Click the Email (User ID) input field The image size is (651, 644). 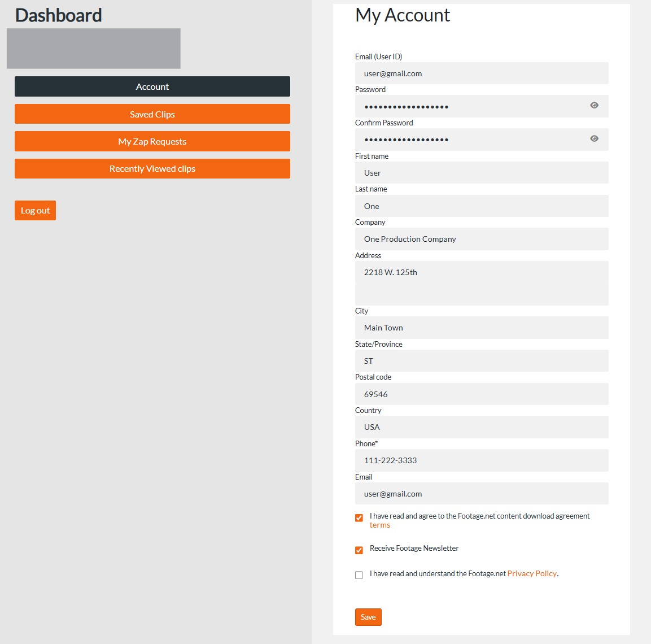(x=482, y=73)
